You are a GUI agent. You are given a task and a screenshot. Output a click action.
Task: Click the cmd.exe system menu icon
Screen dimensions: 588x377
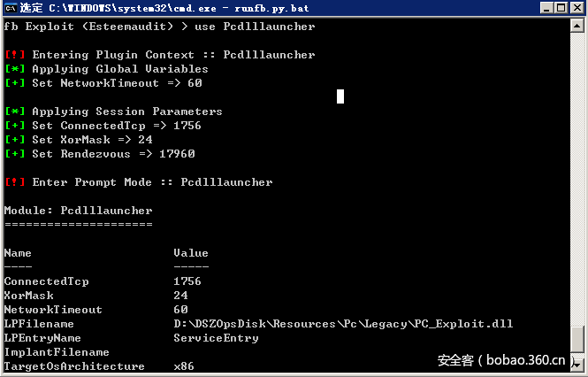(x=10, y=8)
